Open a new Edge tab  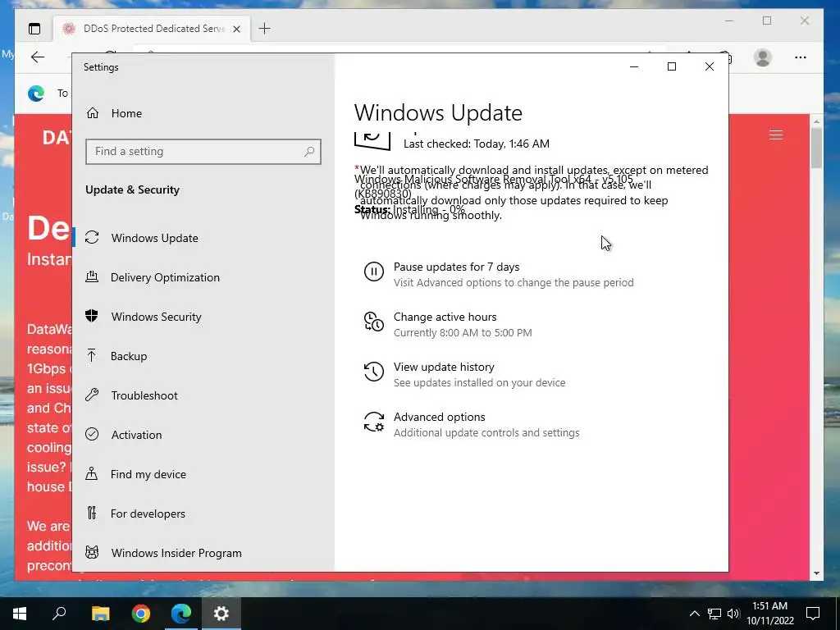[264, 29]
